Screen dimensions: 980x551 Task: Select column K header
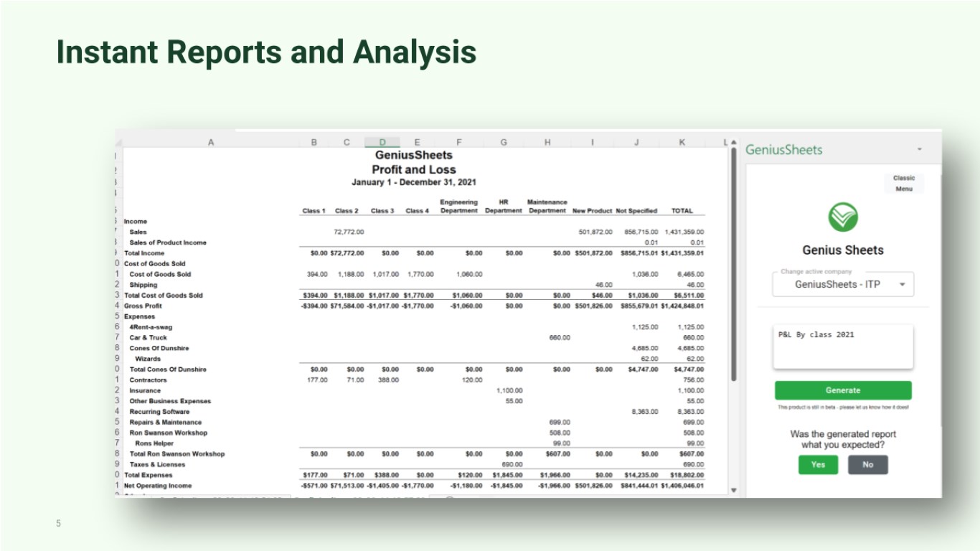point(682,143)
